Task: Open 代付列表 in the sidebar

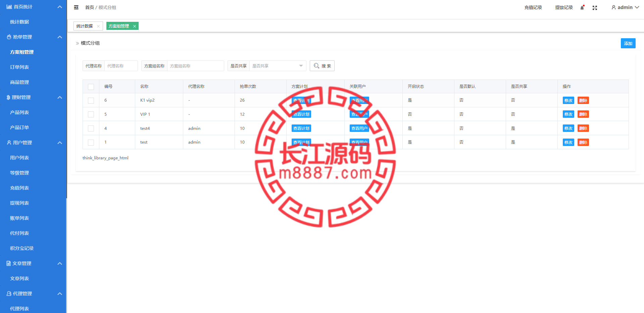Action: pos(19,233)
